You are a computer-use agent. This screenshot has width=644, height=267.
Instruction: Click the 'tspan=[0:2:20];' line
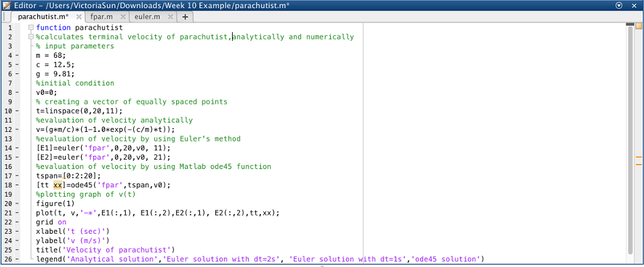pyautogui.click(x=69, y=175)
